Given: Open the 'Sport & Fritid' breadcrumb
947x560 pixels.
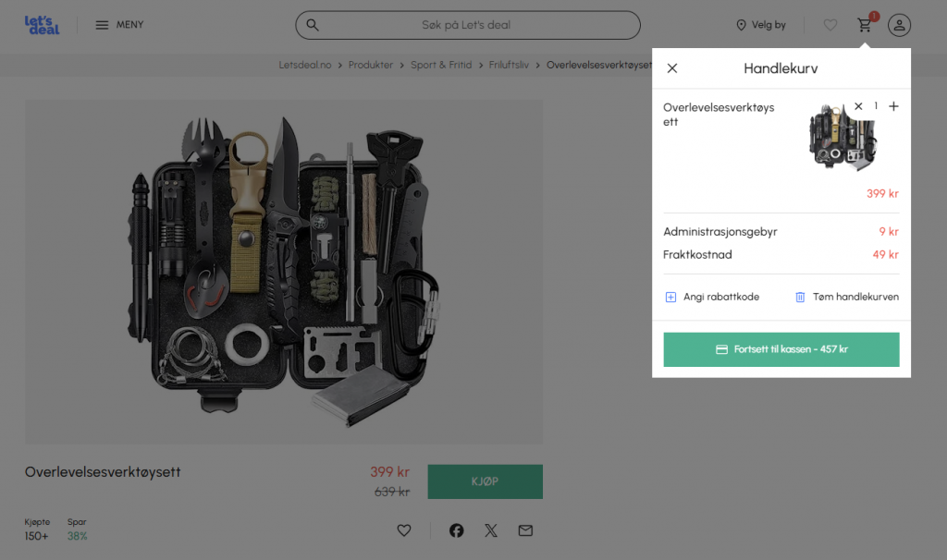Looking at the screenshot, I should (441, 65).
